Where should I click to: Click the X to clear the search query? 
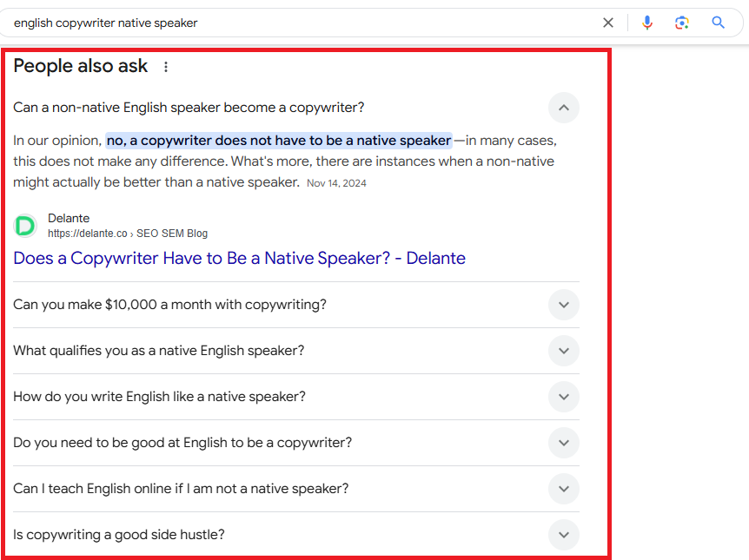click(x=608, y=22)
